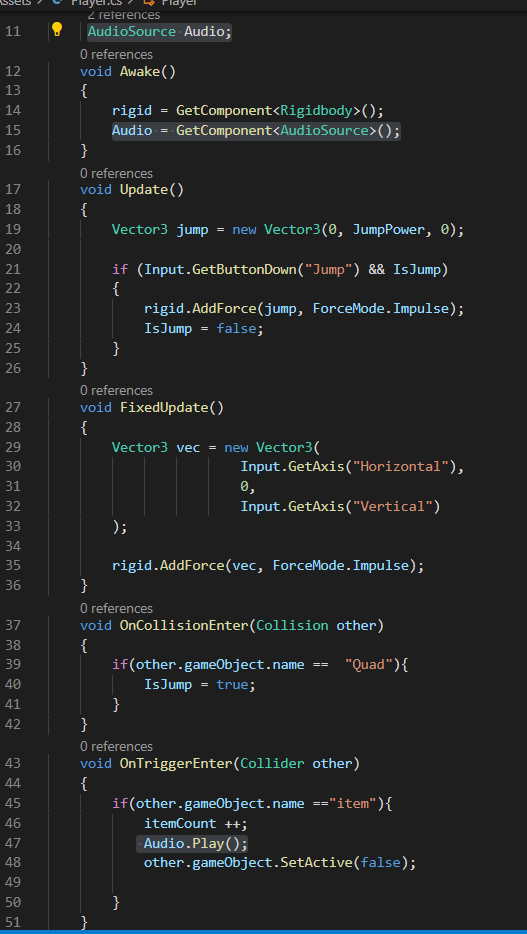Open the Player class breadcrumb dropdown
Screen dimensions: 527x934
click(179, 2)
